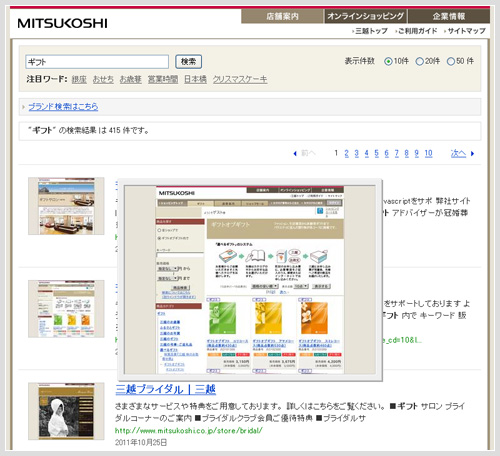Go to results page 2

(346, 153)
